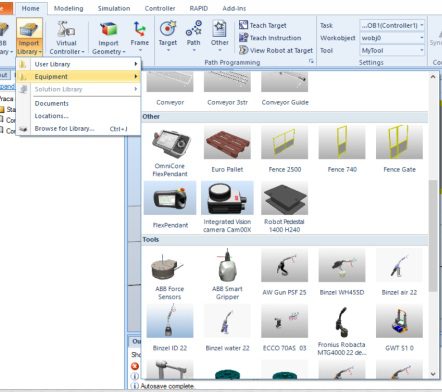Select Fronius Robacta MTG4000 22 tool
Screen dimensions: 442x392
(342, 331)
